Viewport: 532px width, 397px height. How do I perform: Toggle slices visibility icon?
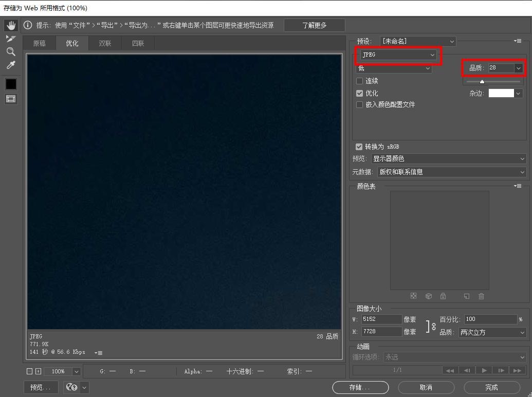click(11, 99)
